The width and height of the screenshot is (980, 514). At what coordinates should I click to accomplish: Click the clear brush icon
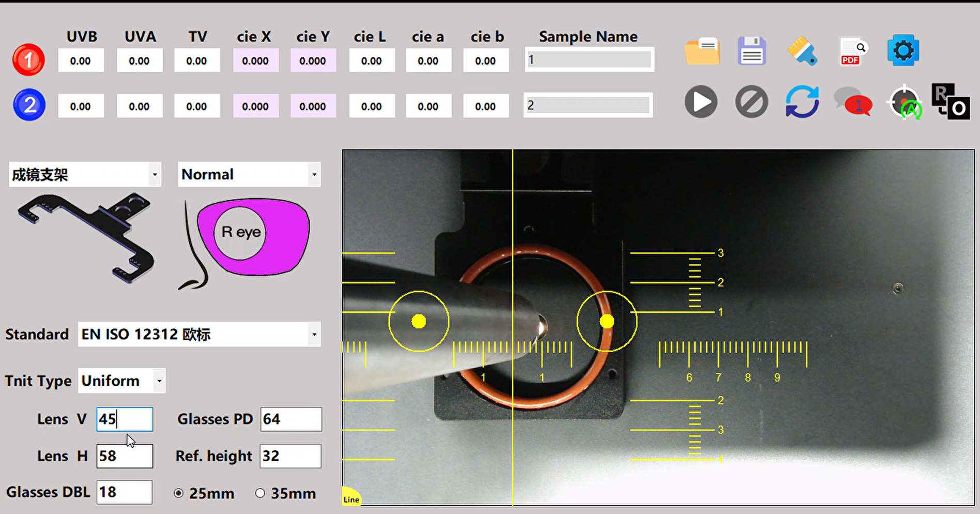coord(802,51)
